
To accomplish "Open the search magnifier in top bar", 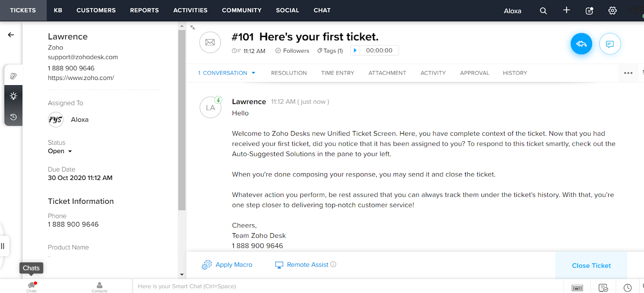I will pos(543,11).
